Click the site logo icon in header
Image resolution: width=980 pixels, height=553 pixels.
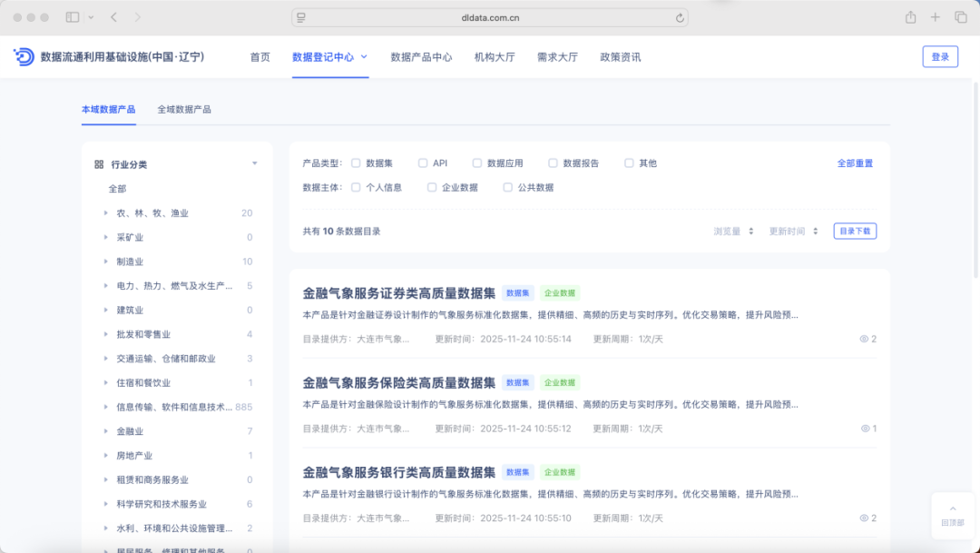click(24, 56)
